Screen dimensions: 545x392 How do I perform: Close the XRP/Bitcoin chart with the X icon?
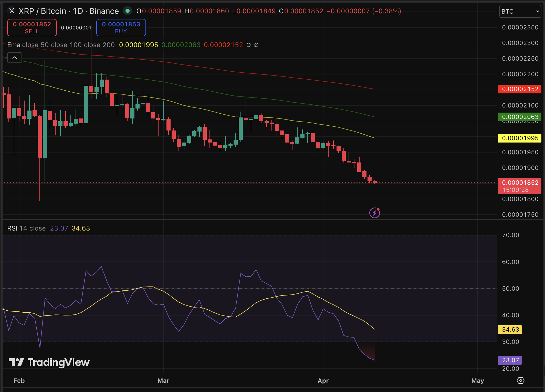point(12,11)
